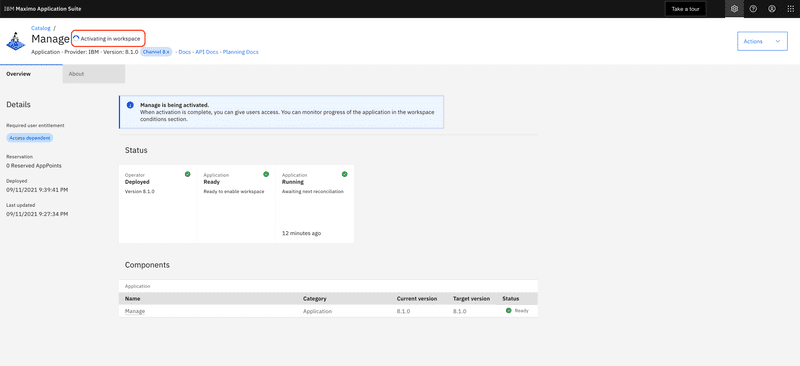Click green check on Operator Deployed card

(187, 174)
